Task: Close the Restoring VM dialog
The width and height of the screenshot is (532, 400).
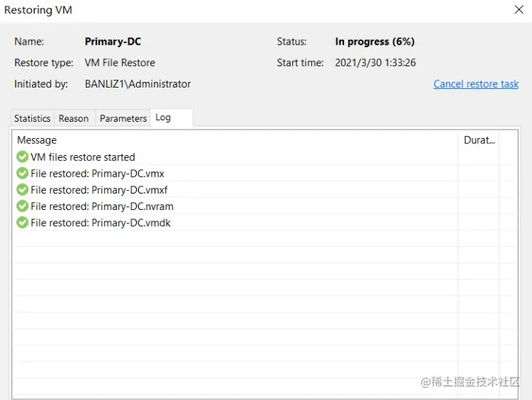Action: coord(518,9)
